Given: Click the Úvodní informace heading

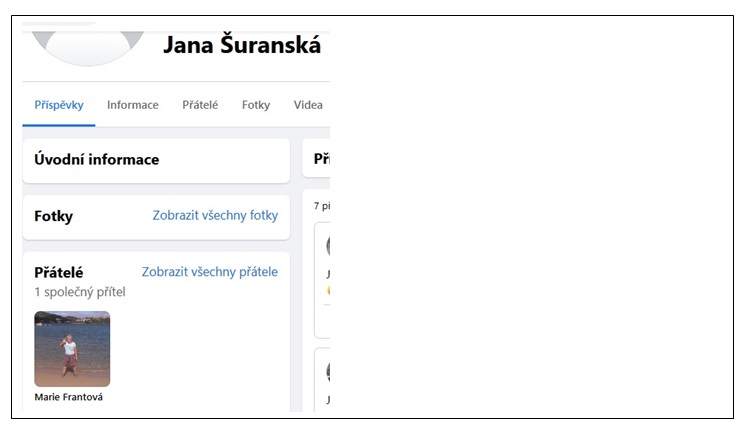Looking at the screenshot, I should click(97, 159).
